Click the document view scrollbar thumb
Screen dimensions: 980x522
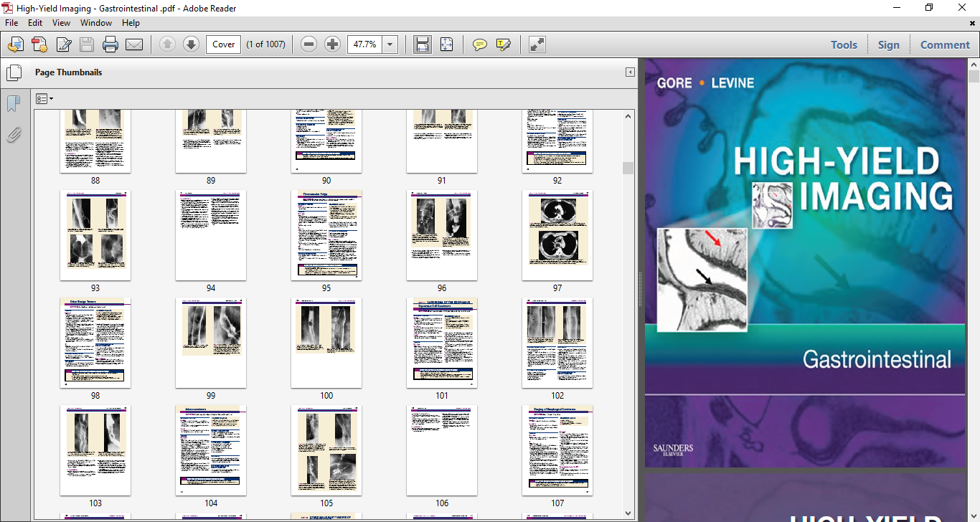click(974, 77)
